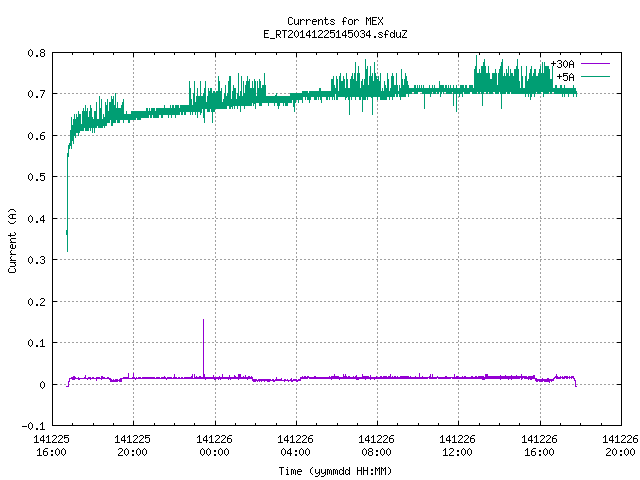
Task: Click the 0.3 y-axis tick label
Action: pos(36,260)
